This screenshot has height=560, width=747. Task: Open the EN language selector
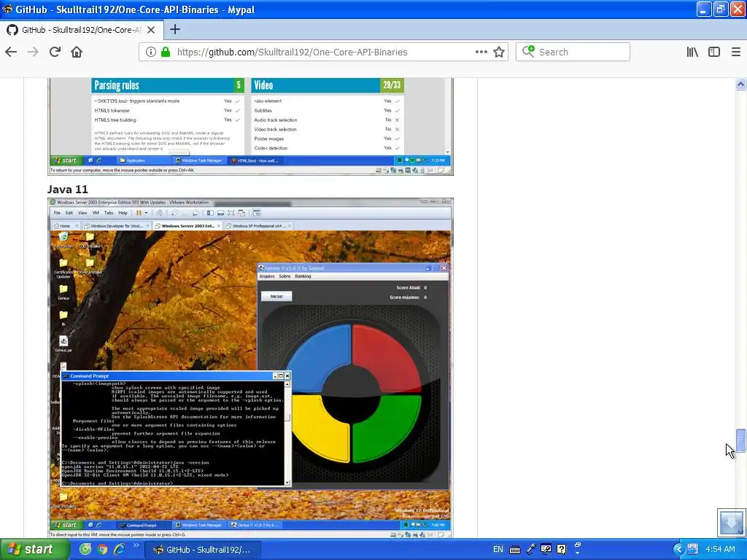coord(498,549)
